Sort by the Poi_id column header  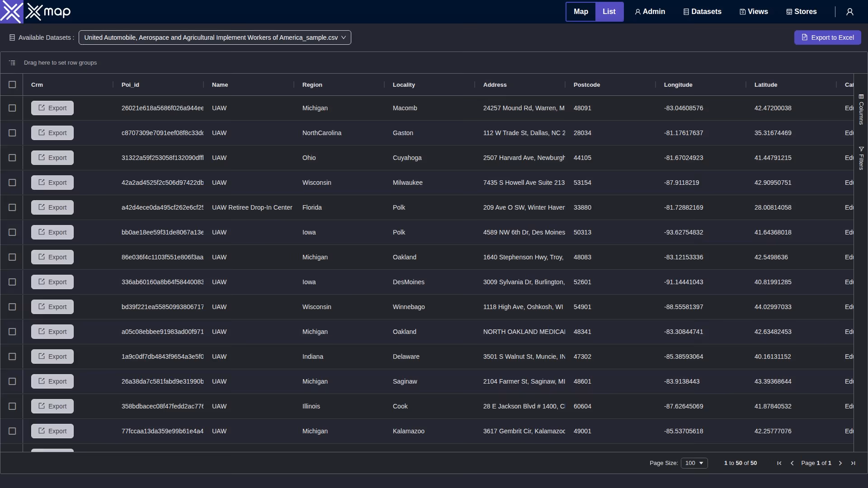click(x=130, y=85)
